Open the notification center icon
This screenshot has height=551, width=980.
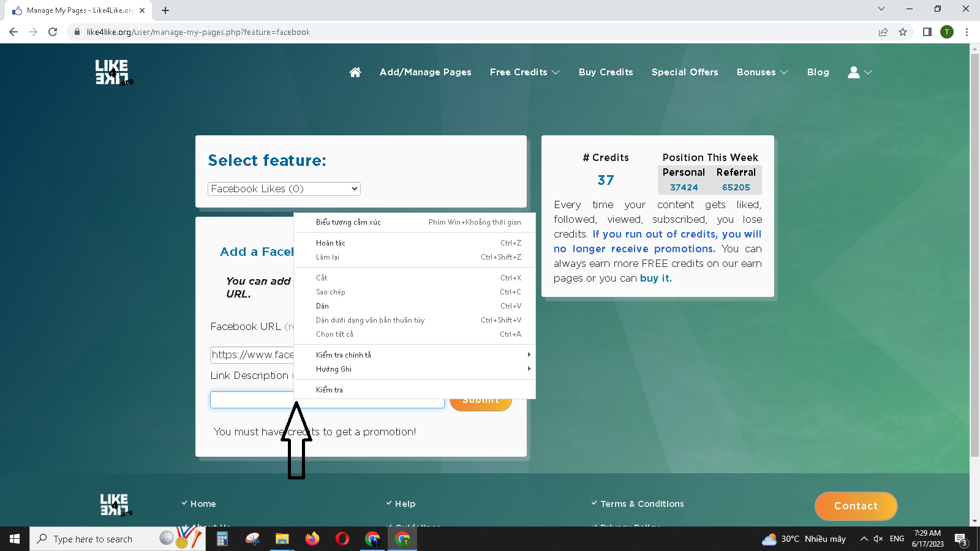pos(960,539)
